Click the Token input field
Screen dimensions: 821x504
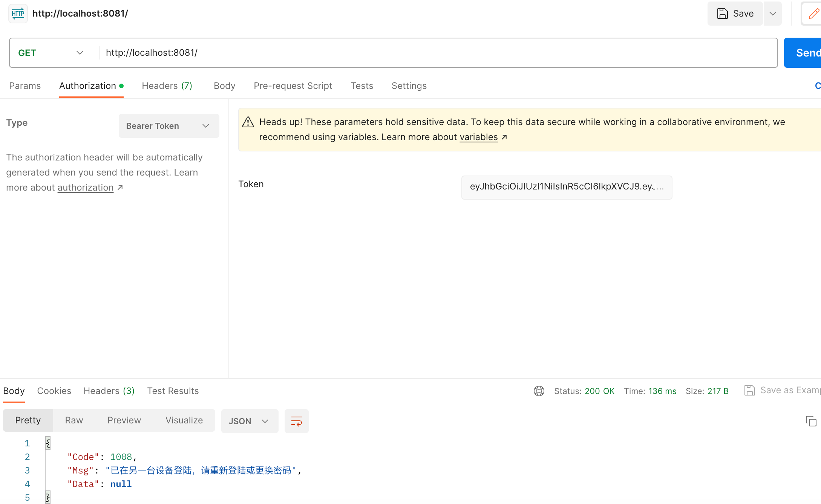567,187
